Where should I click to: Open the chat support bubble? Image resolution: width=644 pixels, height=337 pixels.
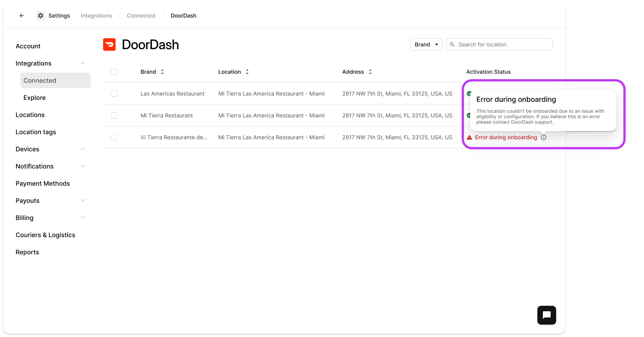pyautogui.click(x=546, y=315)
